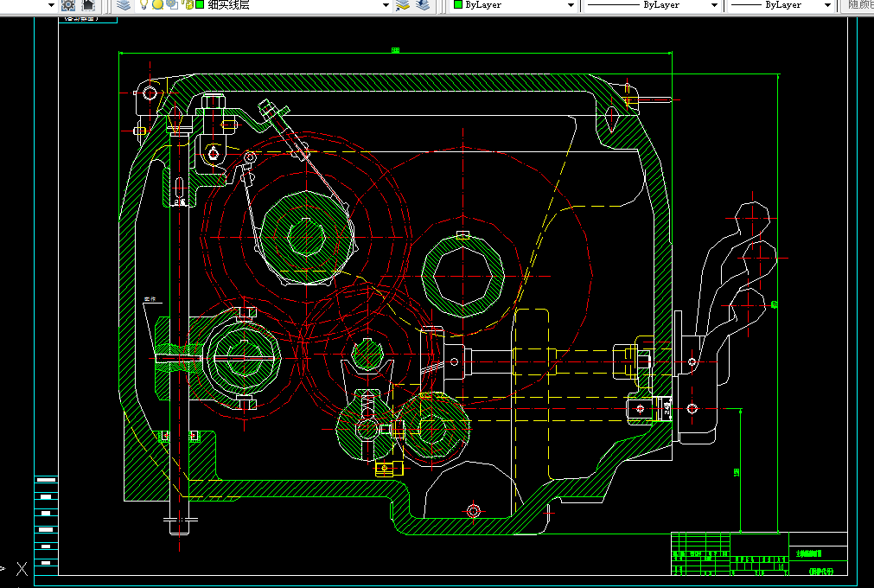
Task: Click the green color square of layer 细实线层
Action: click(200, 5)
